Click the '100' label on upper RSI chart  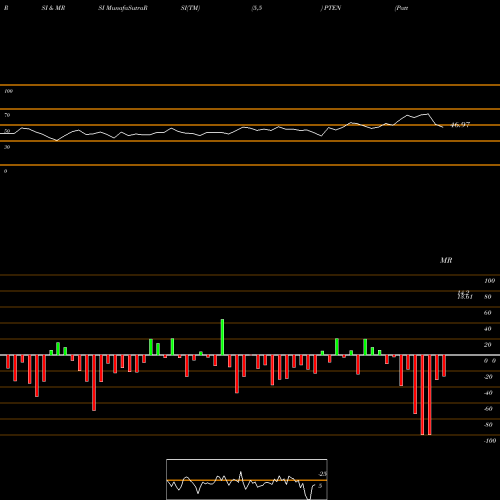pyautogui.click(x=8, y=91)
